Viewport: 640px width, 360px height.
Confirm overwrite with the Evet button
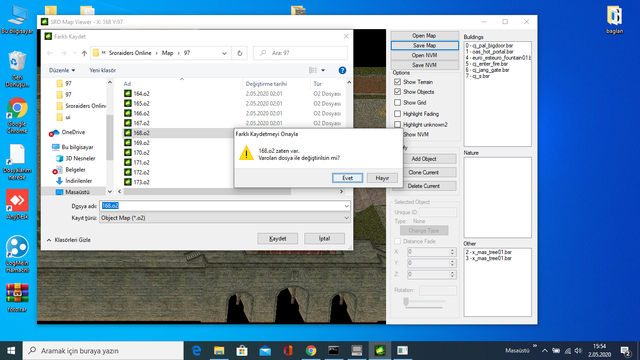click(347, 178)
